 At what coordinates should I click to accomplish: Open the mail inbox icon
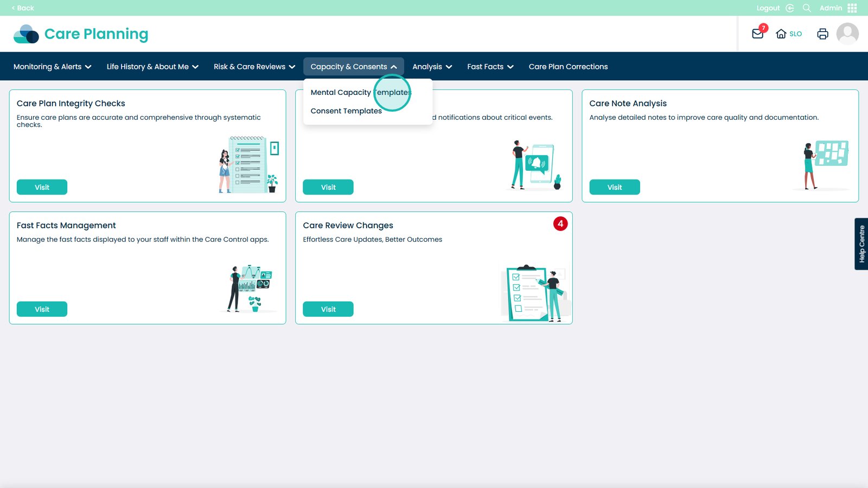pos(757,34)
